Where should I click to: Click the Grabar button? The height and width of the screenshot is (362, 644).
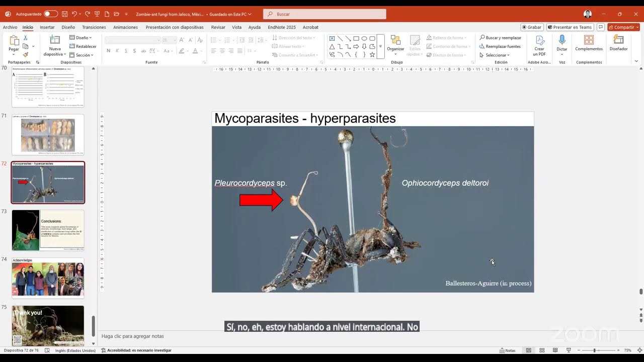(532, 27)
